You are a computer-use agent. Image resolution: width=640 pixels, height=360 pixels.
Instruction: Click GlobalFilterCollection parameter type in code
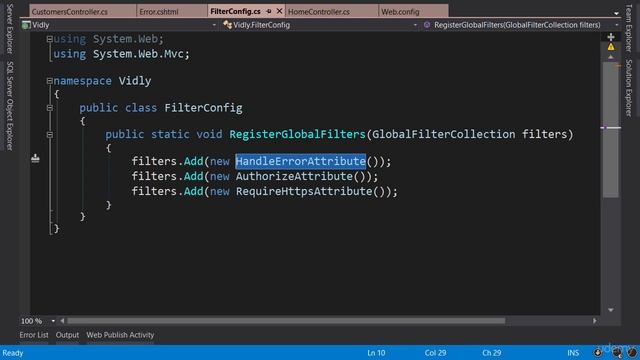tap(444, 134)
